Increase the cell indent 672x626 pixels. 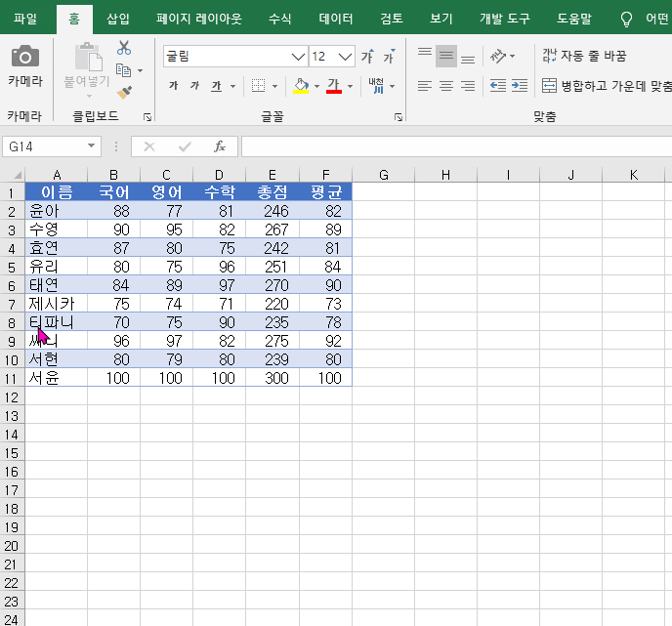(520, 86)
